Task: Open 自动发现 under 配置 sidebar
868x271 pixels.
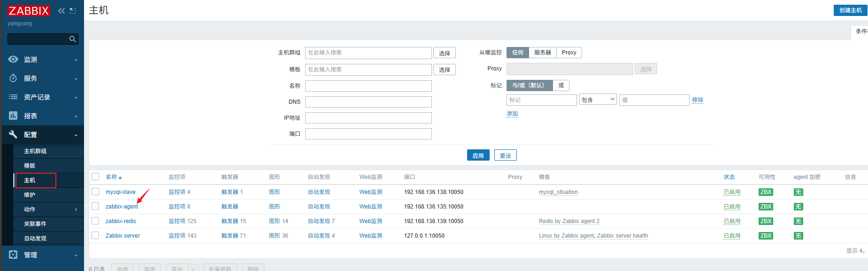Action: tap(35, 239)
